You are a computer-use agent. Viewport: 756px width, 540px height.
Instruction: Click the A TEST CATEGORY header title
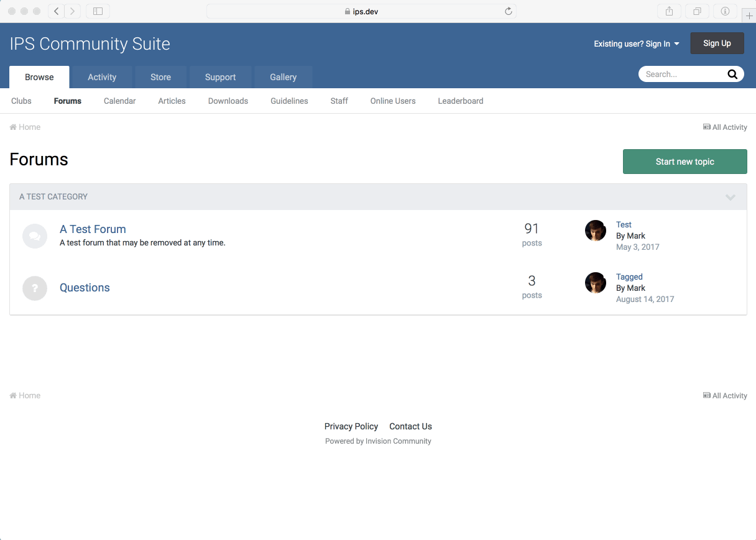click(53, 197)
